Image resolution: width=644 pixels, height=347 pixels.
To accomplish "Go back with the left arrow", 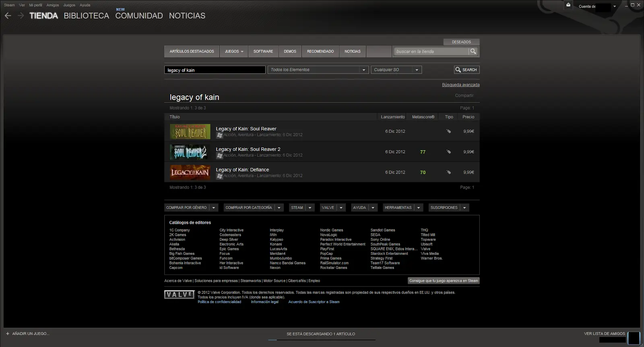I will pyautogui.click(x=8, y=16).
